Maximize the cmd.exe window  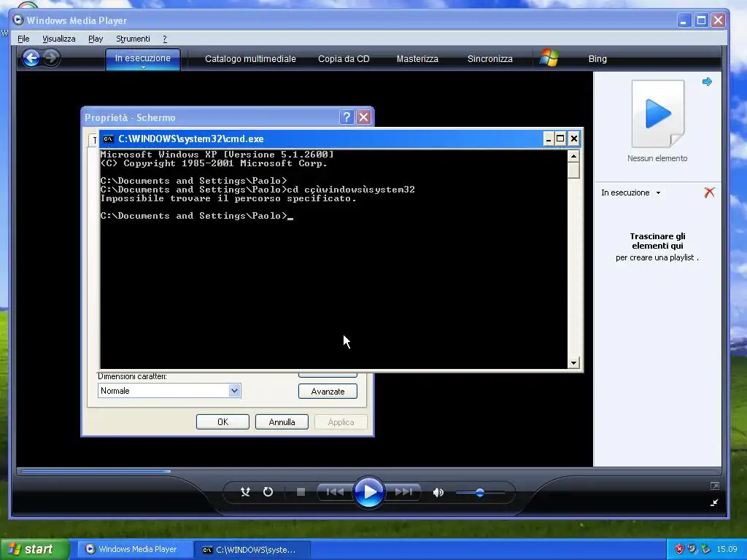click(x=560, y=139)
